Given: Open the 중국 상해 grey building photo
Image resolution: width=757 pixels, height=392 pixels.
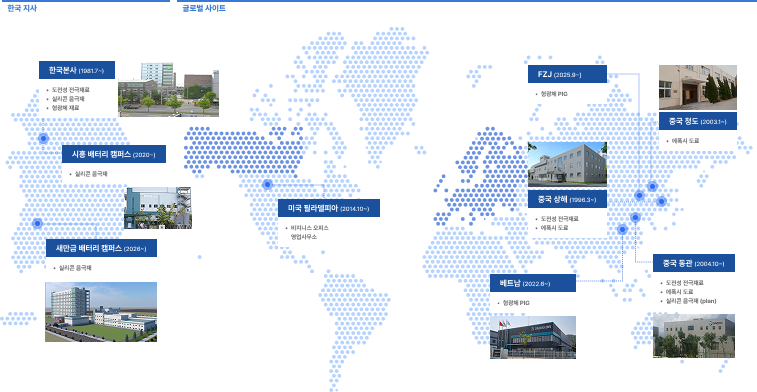Looking at the screenshot, I should (x=567, y=164).
